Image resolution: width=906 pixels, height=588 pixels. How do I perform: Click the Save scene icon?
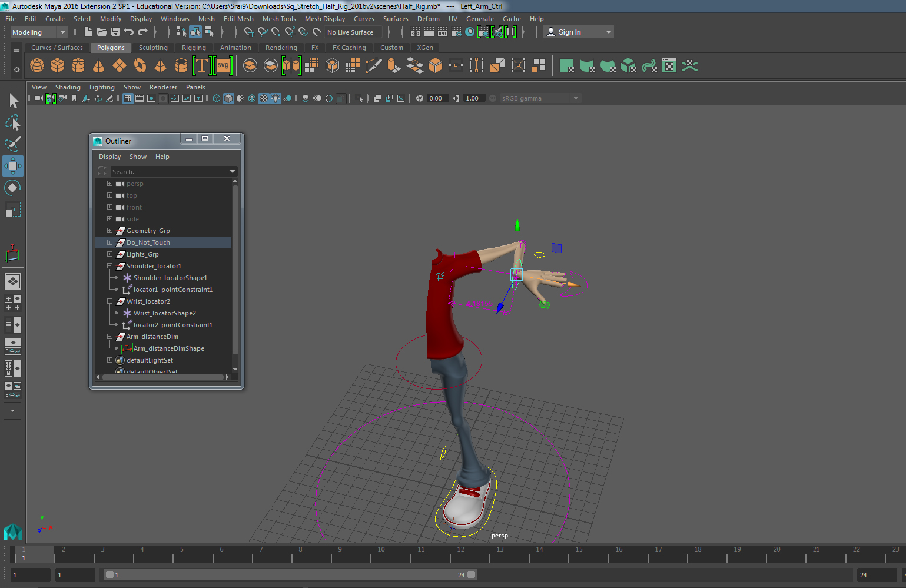(115, 32)
